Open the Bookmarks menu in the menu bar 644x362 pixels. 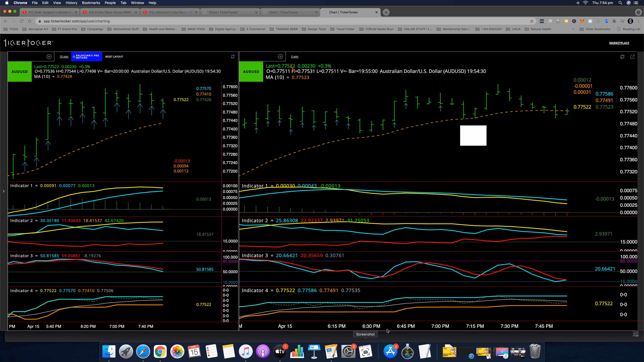pos(91,3)
